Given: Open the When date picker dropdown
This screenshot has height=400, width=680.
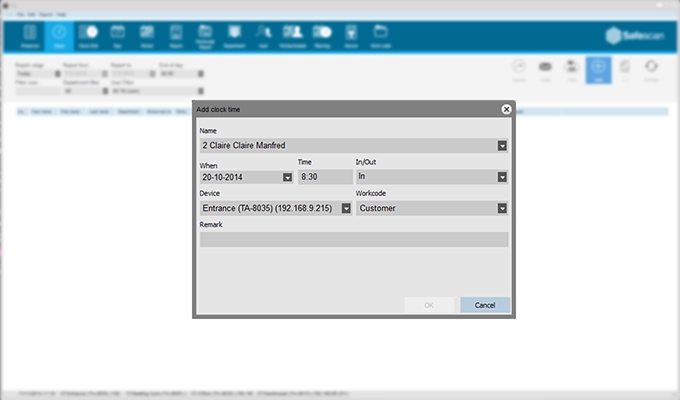Looking at the screenshot, I should tap(288, 177).
